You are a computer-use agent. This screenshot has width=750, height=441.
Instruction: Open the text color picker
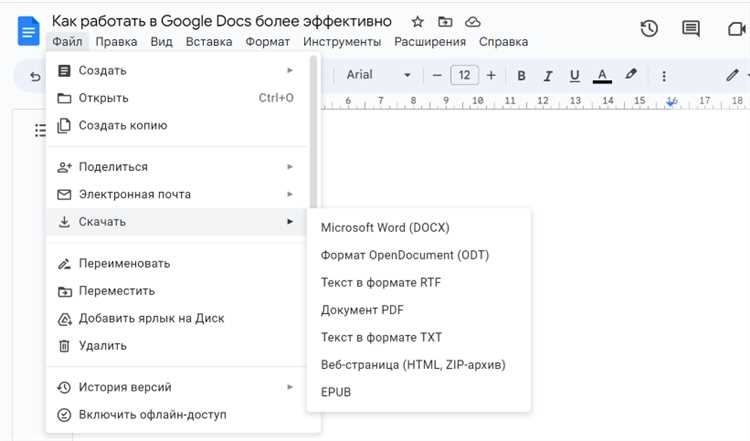[x=602, y=76]
